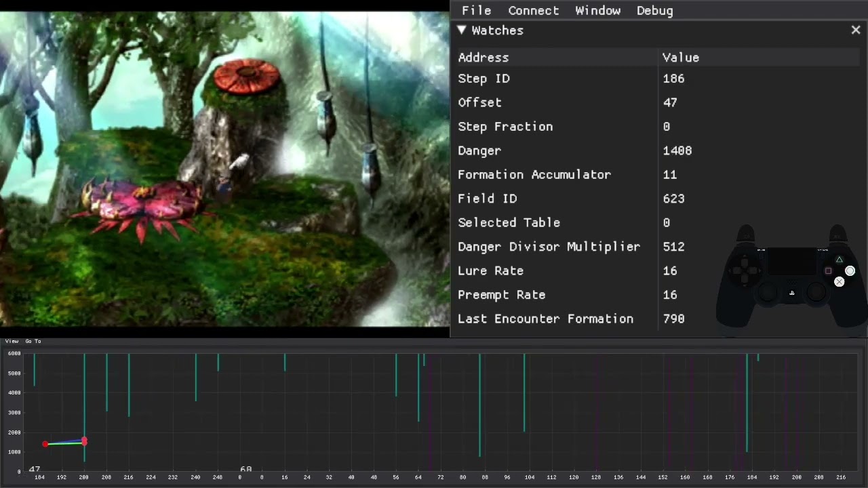Close the Watches panel
Image resolution: width=868 pixels, height=488 pixels.
pyautogui.click(x=856, y=30)
